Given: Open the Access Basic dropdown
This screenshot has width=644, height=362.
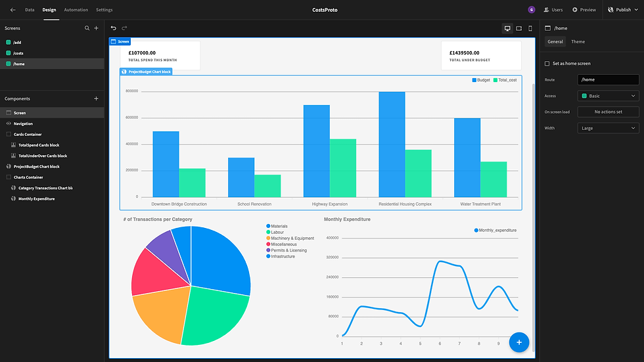Looking at the screenshot, I should tap(609, 96).
